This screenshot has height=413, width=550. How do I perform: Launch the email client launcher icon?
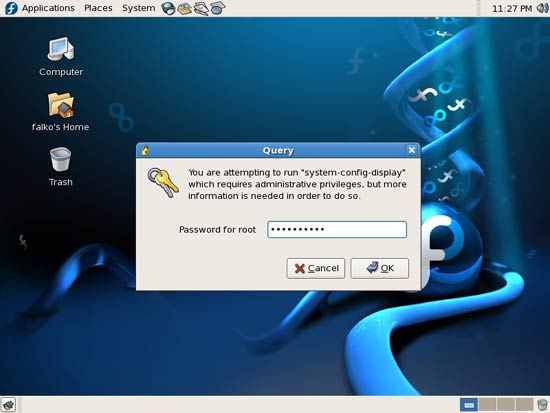(184, 8)
